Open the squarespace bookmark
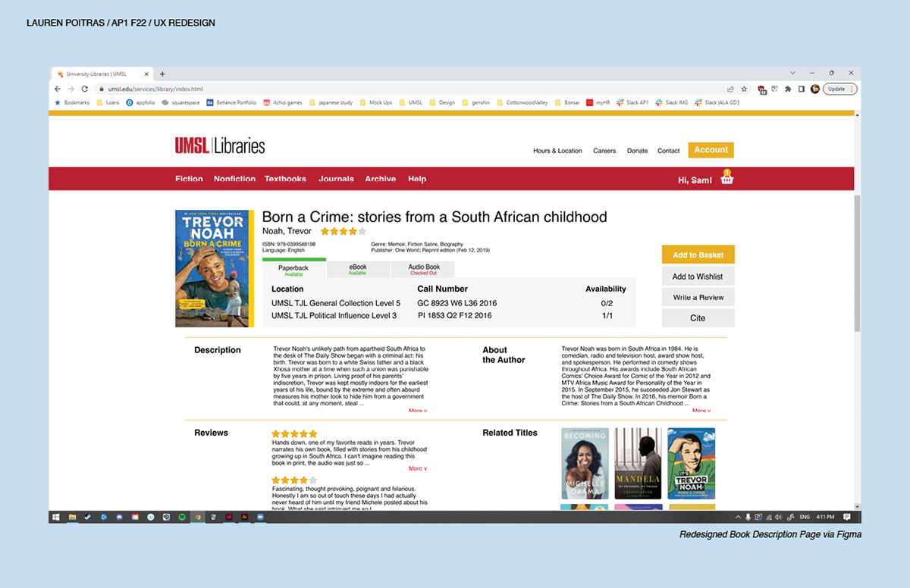This screenshot has width=910, height=588. [180, 102]
